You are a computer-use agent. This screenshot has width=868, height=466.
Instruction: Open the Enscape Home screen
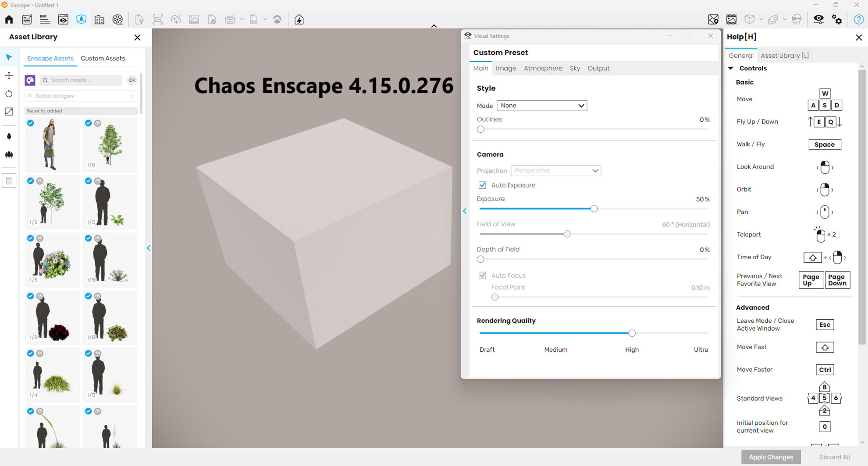9,19
